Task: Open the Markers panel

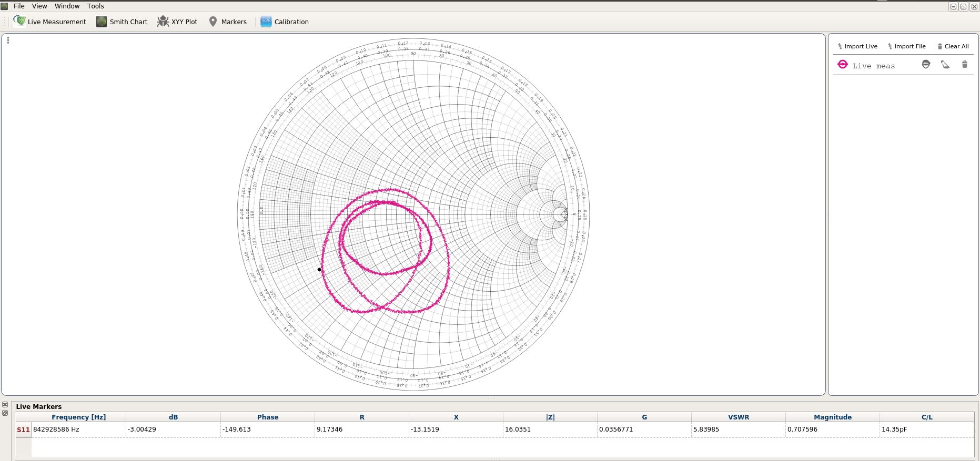Action: (227, 22)
